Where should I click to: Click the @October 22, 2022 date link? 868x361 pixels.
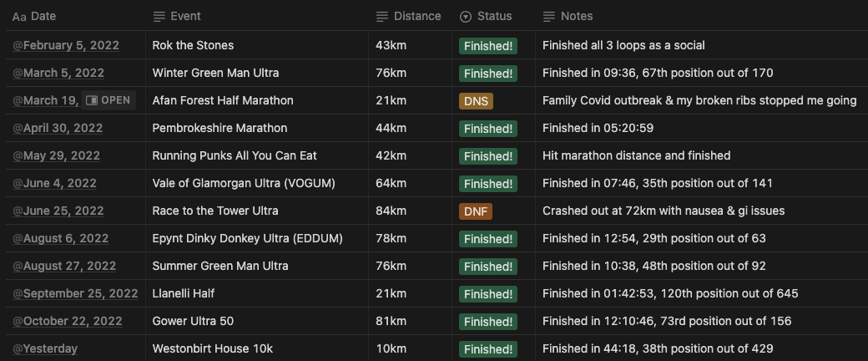[68, 321]
